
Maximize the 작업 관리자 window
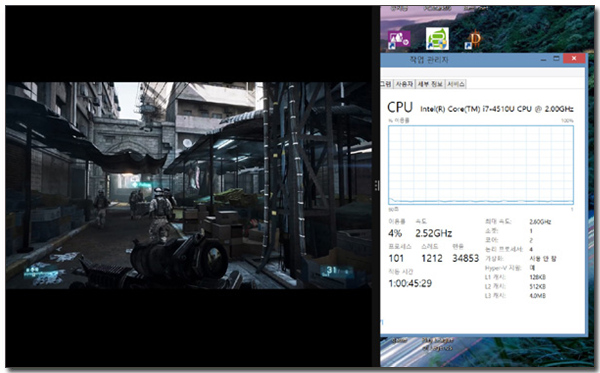pos(556,59)
